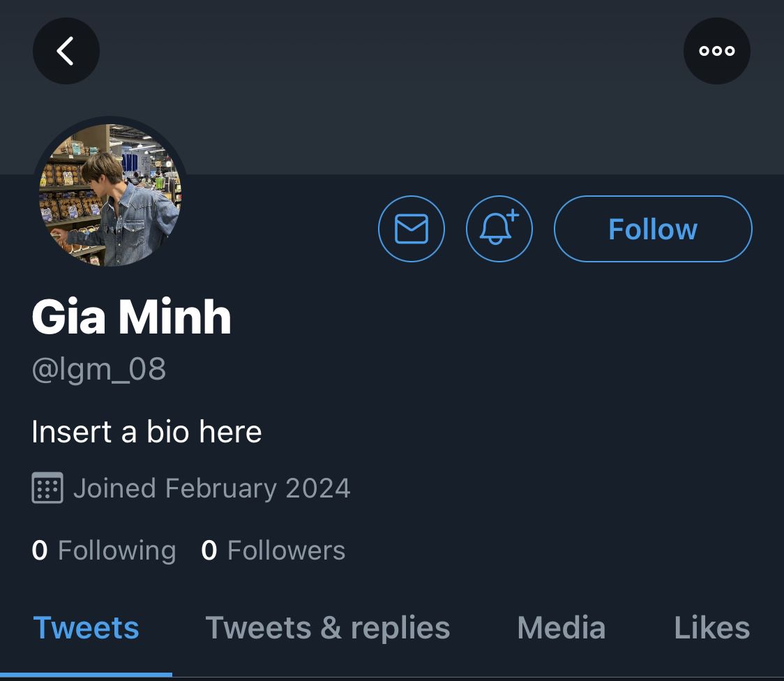The image size is (784, 681).
Task: Click the display name Gia Minh
Action: coord(131,318)
